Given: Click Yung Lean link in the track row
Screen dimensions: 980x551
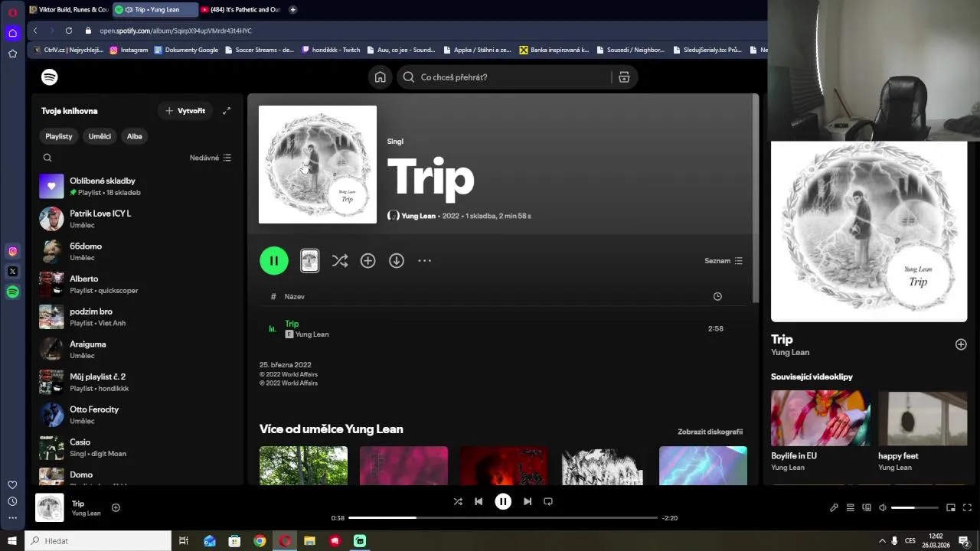Looking at the screenshot, I should 312,334.
